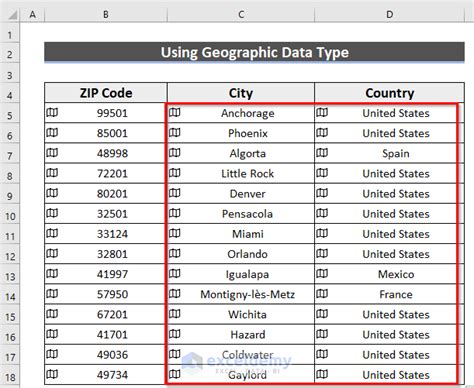The height and width of the screenshot is (388, 474).
Task: Click the map icon next to Mexico
Action: coord(322,274)
